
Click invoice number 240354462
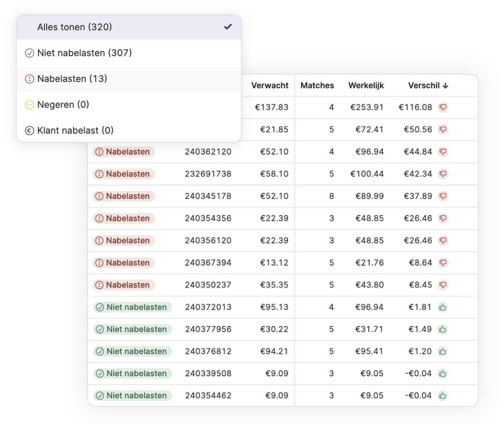tap(208, 396)
